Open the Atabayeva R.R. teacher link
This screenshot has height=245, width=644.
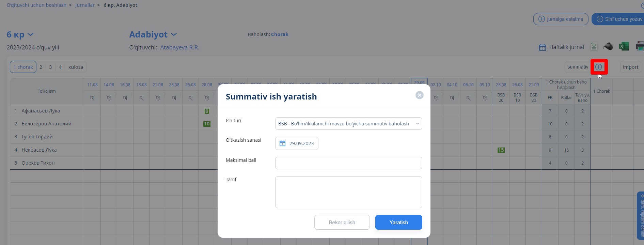pyautogui.click(x=179, y=47)
